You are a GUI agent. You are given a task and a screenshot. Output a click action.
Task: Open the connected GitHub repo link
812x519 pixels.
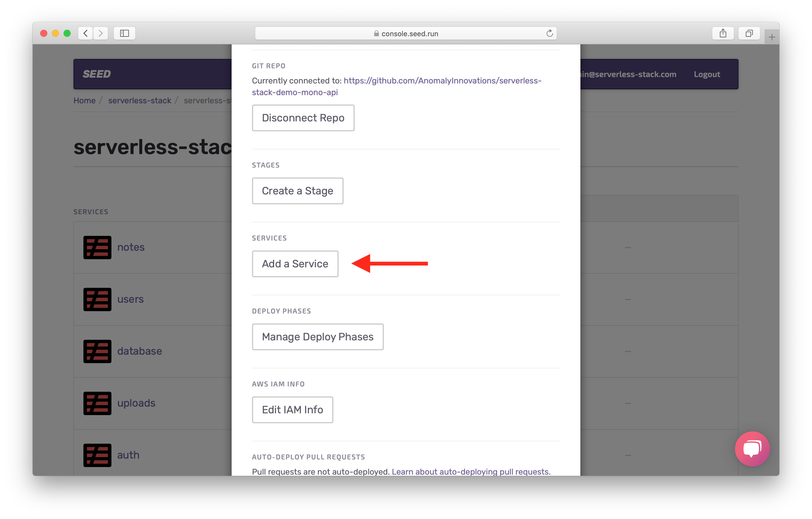(x=442, y=81)
